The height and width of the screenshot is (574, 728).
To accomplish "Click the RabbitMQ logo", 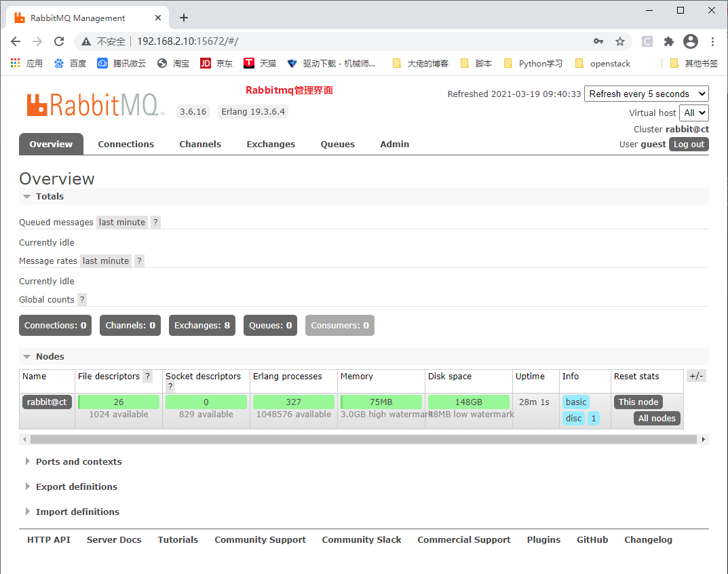I will (x=95, y=105).
